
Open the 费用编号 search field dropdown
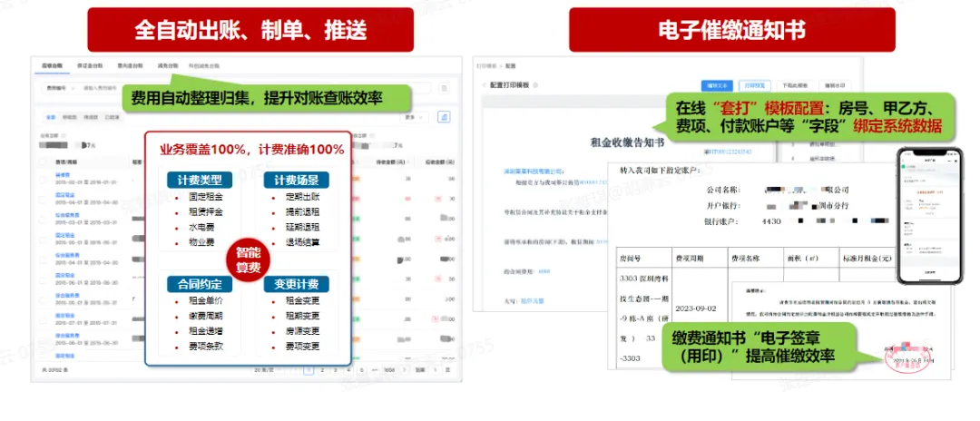click(x=60, y=88)
